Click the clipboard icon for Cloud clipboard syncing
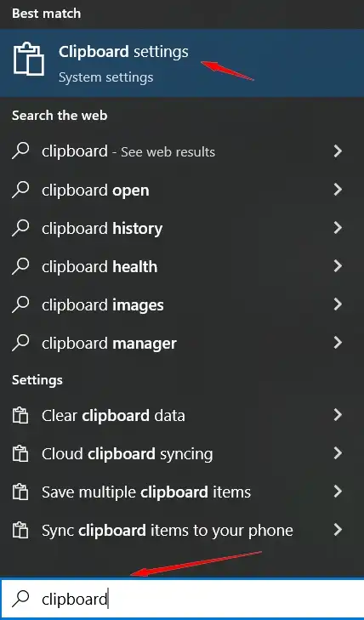Screen dimensions: 364x620 [20, 454]
